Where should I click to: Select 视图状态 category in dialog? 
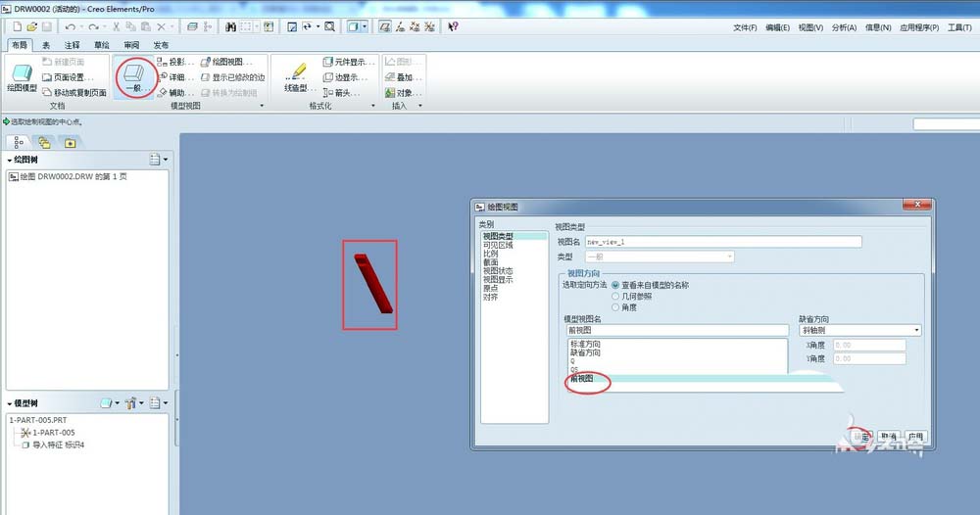pos(498,271)
